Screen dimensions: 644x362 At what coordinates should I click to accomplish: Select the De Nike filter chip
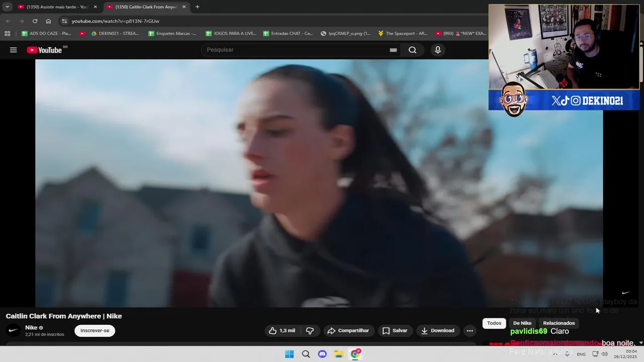click(x=522, y=323)
